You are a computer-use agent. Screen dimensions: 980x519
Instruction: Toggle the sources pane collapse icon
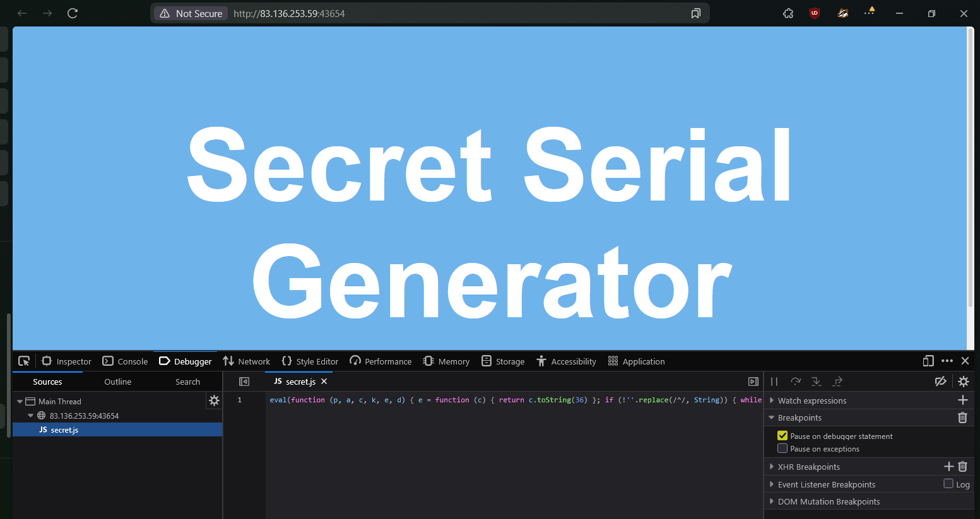(x=244, y=382)
